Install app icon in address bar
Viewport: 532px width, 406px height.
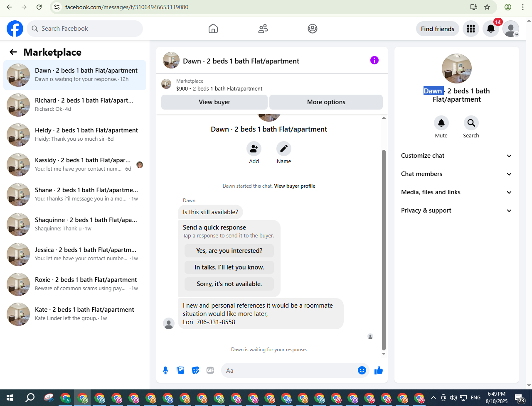pos(473,7)
